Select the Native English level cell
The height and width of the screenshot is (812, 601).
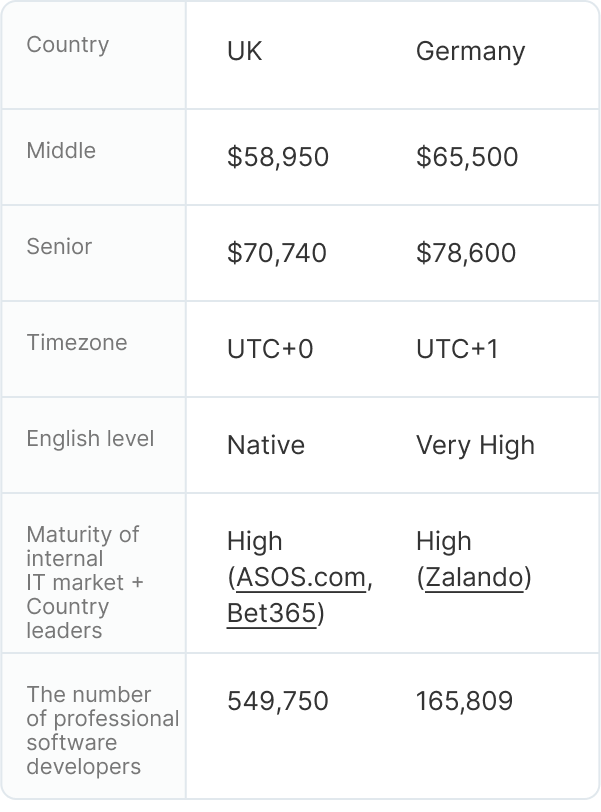[266, 445]
